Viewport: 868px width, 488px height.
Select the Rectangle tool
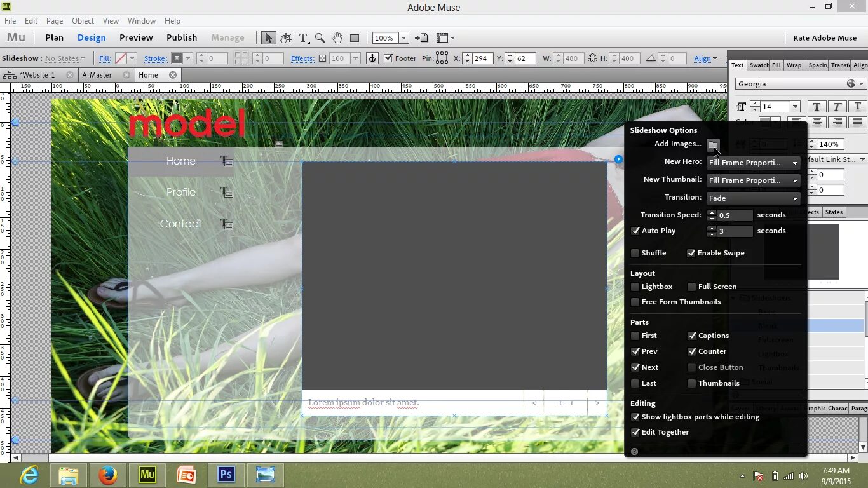point(355,38)
